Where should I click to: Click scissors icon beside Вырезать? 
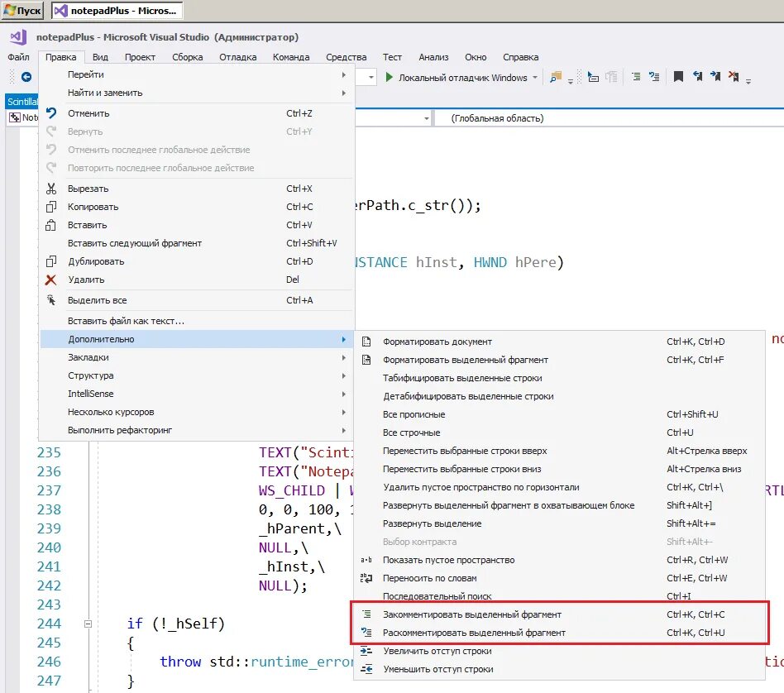(51, 189)
